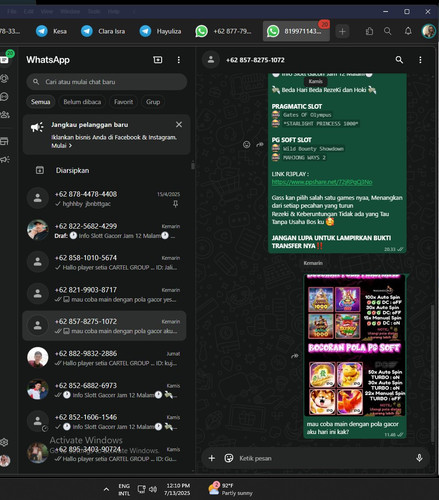Switch to the Clara Isra tab

103,31
